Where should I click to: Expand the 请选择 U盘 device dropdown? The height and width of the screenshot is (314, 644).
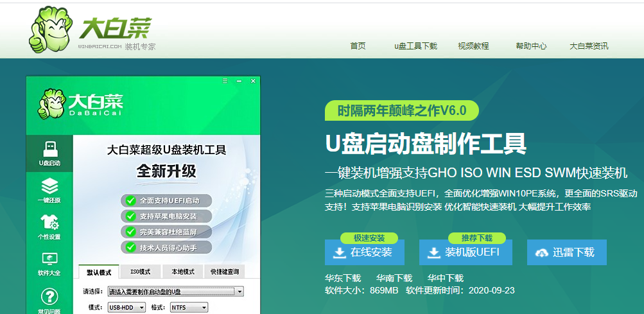[x=239, y=292]
